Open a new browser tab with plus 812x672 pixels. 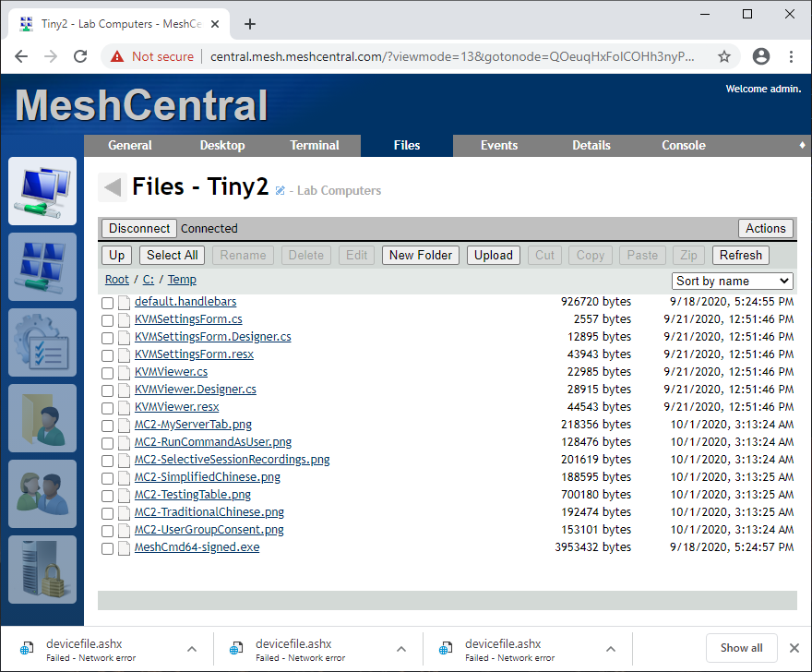250,24
